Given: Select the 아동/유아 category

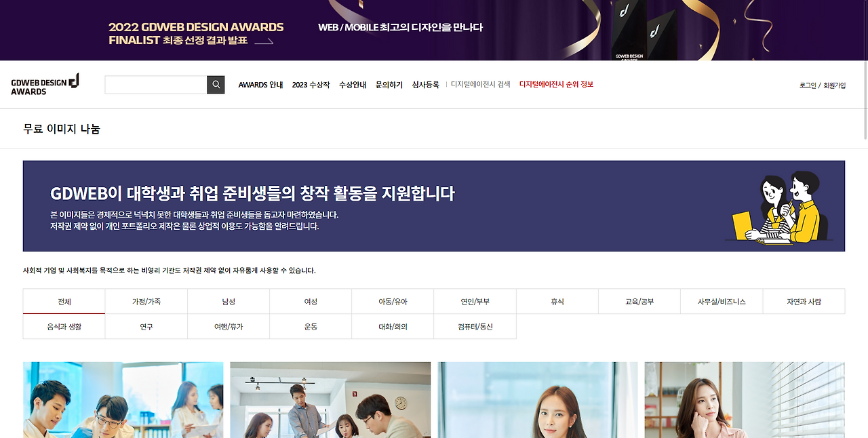Looking at the screenshot, I should (393, 301).
